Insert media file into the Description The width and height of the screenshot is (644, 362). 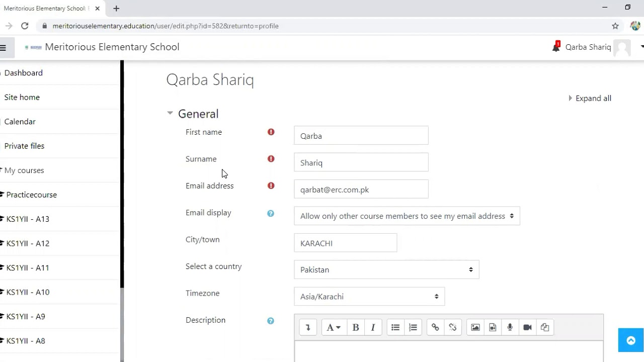click(493, 327)
